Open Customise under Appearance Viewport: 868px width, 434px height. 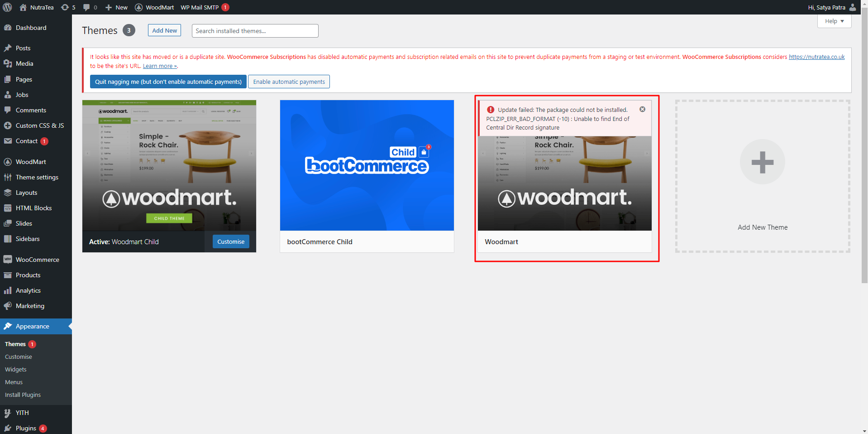click(x=19, y=357)
